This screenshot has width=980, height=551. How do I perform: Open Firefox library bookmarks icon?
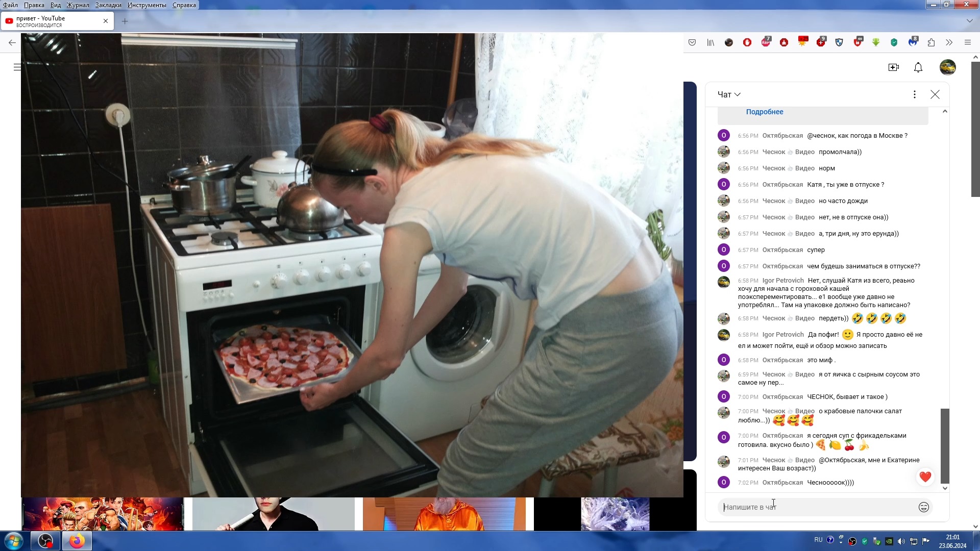tap(710, 42)
